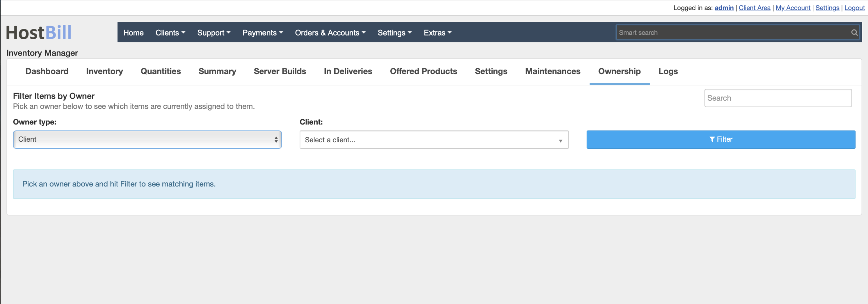This screenshot has height=304, width=868.
Task: Open the HostBill logo home link
Action: [x=39, y=33]
